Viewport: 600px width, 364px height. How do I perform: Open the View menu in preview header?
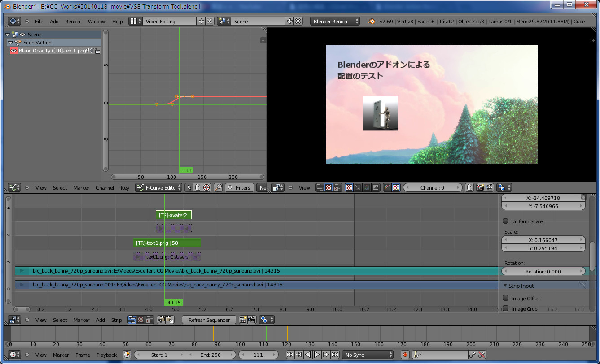304,188
